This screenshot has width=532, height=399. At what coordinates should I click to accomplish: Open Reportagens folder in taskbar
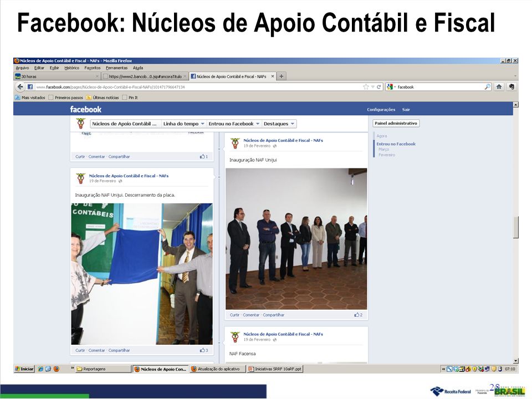click(x=103, y=369)
